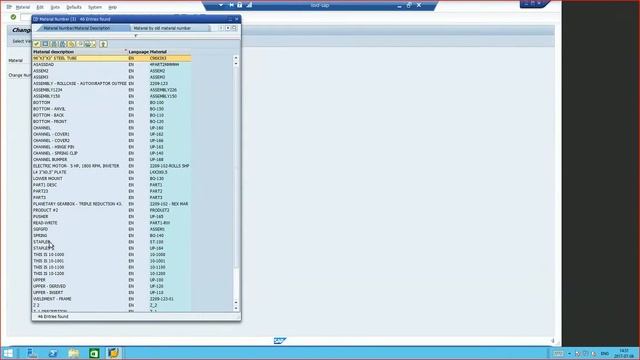Select the CHANNEL - COVER1 row
The width and height of the screenshot is (640, 360).
pos(112,134)
